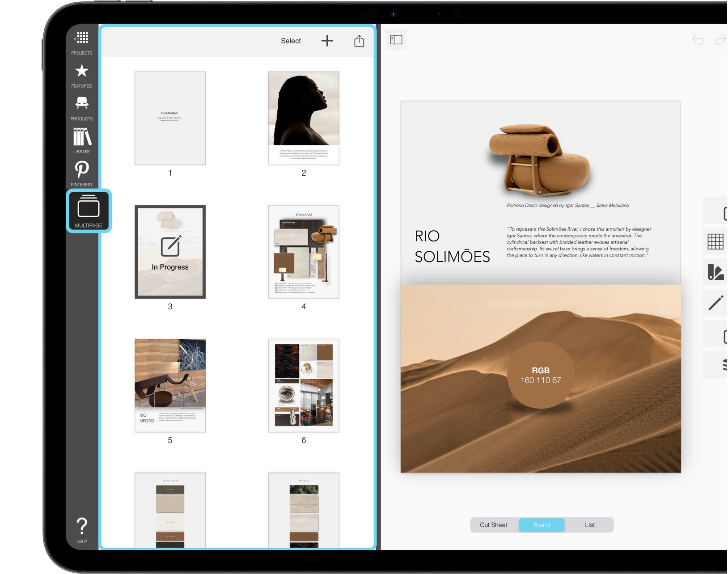
Task: Tap the RGB 160 110 67 color circle
Action: [541, 375]
